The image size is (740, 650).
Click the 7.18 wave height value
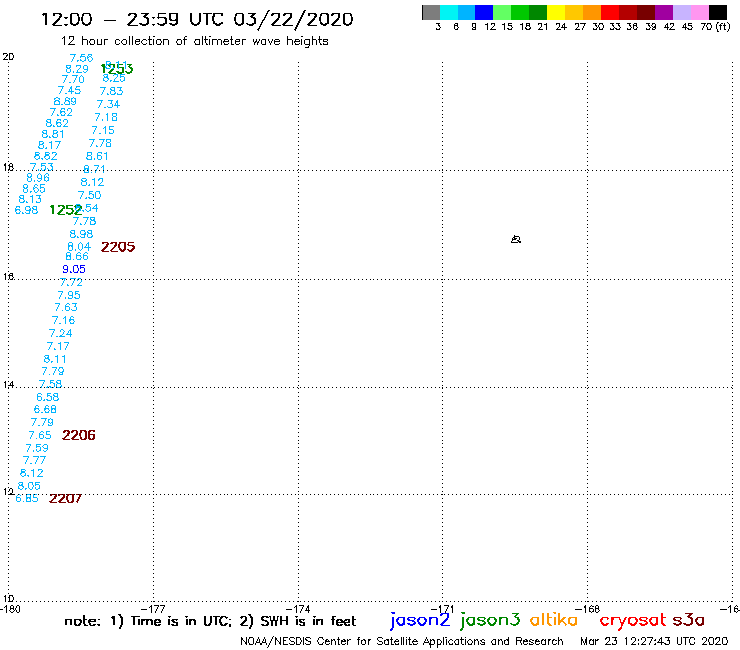pyautogui.click(x=106, y=117)
